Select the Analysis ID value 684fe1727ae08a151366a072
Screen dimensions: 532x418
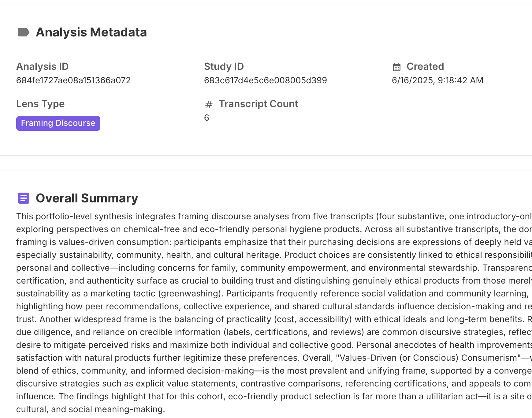click(x=73, y=80)
